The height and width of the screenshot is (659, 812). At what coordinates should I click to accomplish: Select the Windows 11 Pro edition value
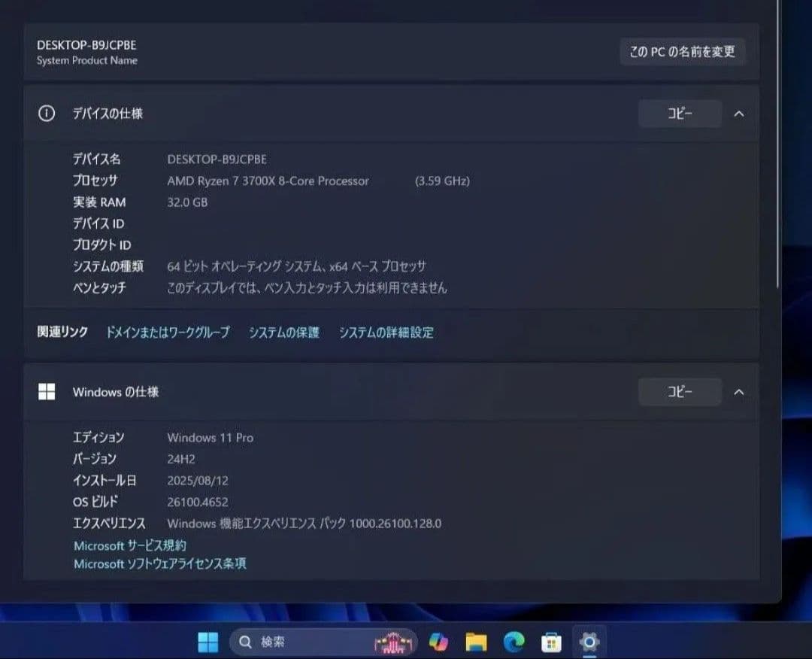coord(211,438)
